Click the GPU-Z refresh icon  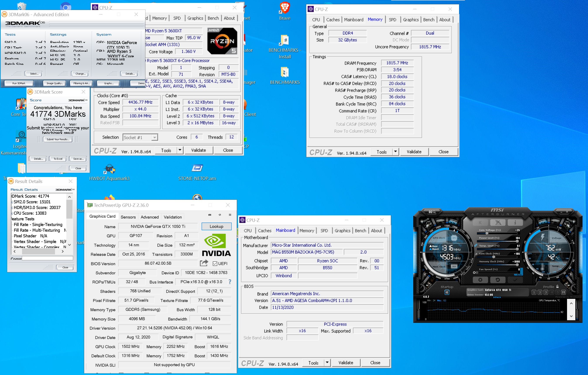coord(220,215)
